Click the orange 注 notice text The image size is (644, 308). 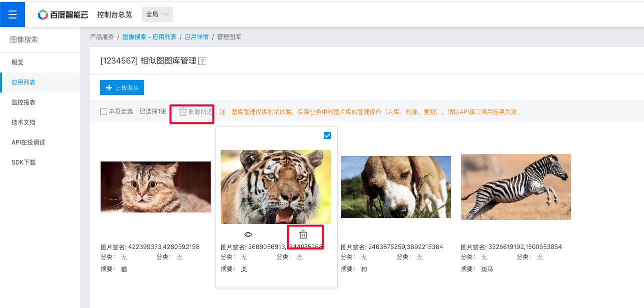[x=371, y=111]
